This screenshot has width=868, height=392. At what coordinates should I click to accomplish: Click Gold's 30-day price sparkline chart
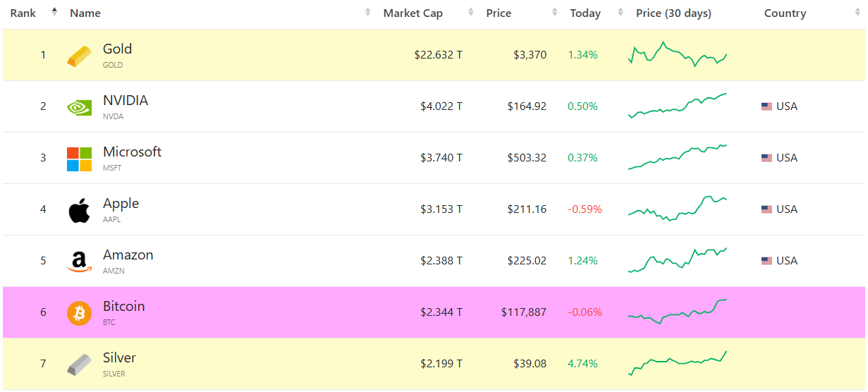click(x=677, y=54)
